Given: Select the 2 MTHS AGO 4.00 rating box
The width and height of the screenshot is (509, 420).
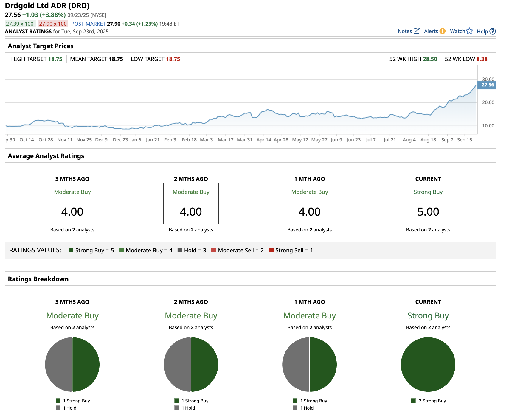Looking at the screenshot, I should tap(191, 203).
